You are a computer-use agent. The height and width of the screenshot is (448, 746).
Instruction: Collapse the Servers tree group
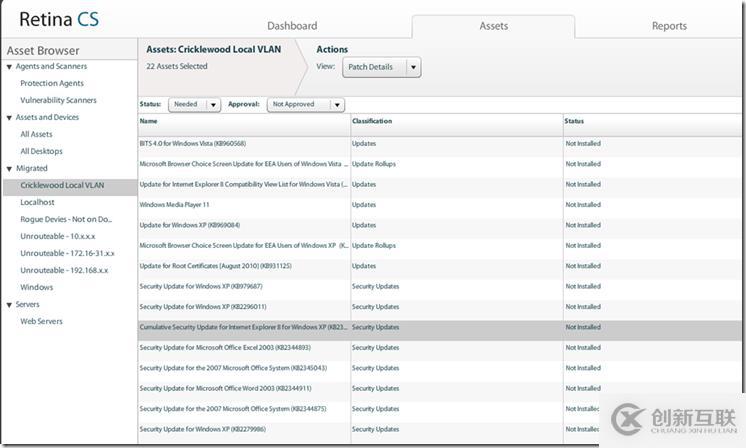[x=9, y=305]
